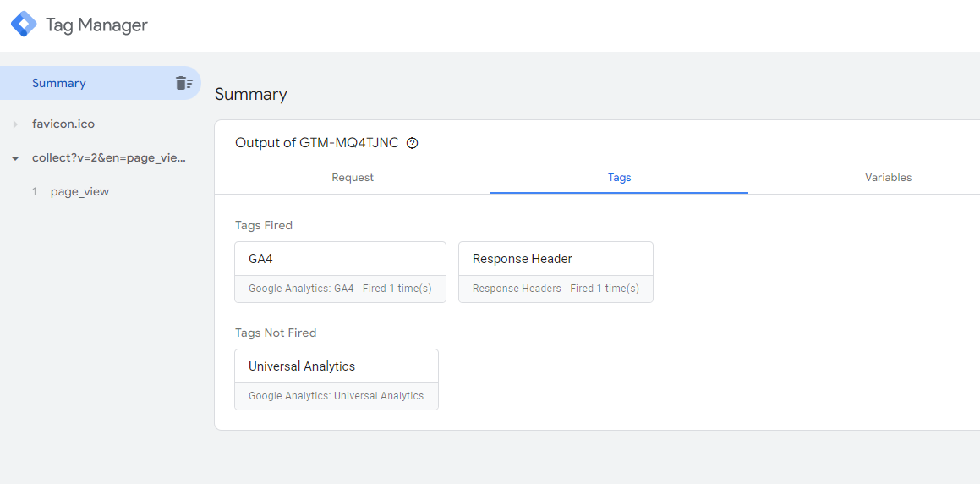Collapse the collect?v=2 request arrow
The image size is (980, 484).
15,158
